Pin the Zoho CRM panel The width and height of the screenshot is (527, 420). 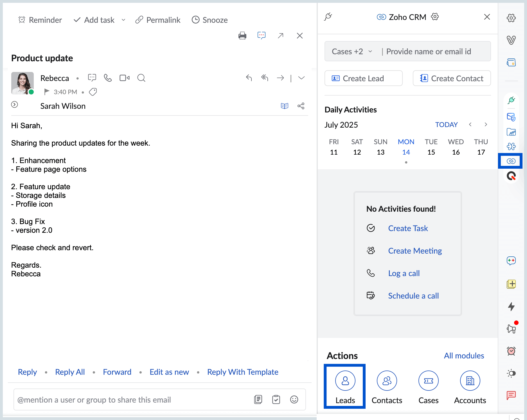(328, 17)
